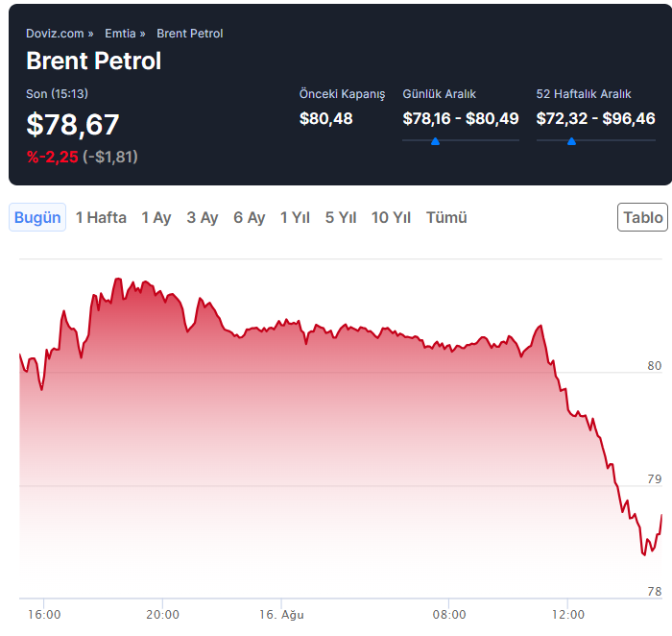Switch chart to 1 Hafta range
Image resolution: width=672 pixels, height=636 pixels.
click(x=101, y=217)
